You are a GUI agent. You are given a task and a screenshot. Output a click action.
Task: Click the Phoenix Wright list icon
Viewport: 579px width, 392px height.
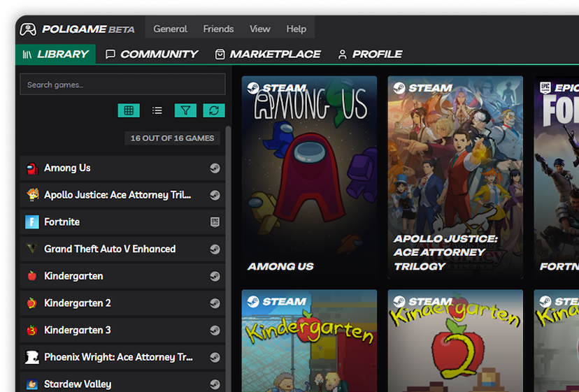pyautogui.click(x=32, y=357)
